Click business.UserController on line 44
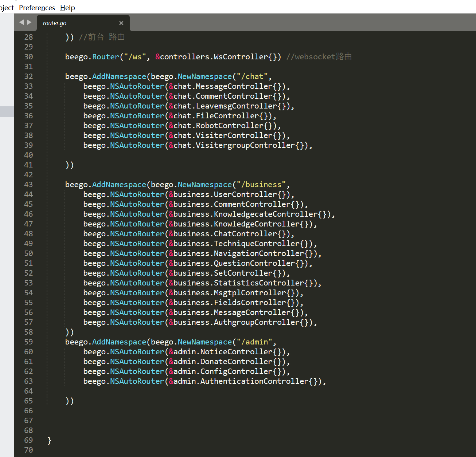The image size is (476, 457). (x=225, y=194)
